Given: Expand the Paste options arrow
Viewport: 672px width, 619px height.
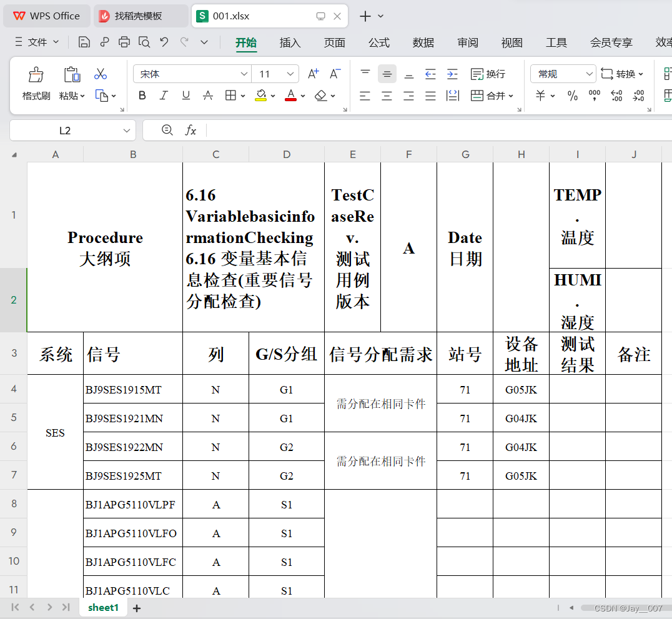Looking at the screenshot, I should coord(82,96).
